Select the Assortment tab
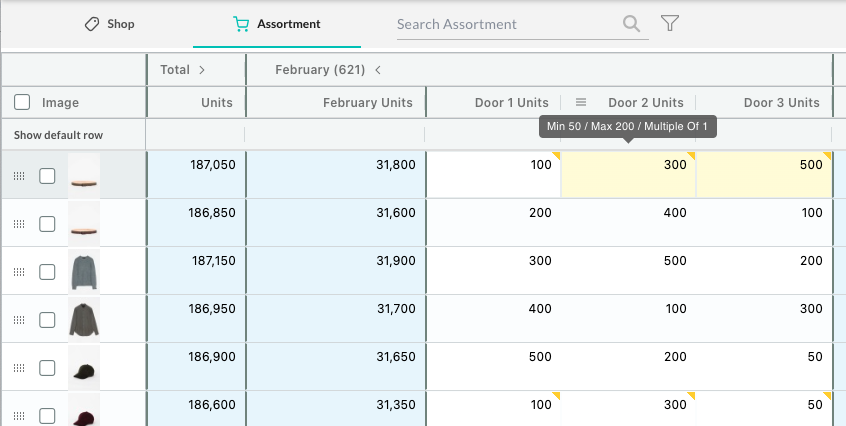Viewport: 846px width, 426px height. tap(277, 24)
